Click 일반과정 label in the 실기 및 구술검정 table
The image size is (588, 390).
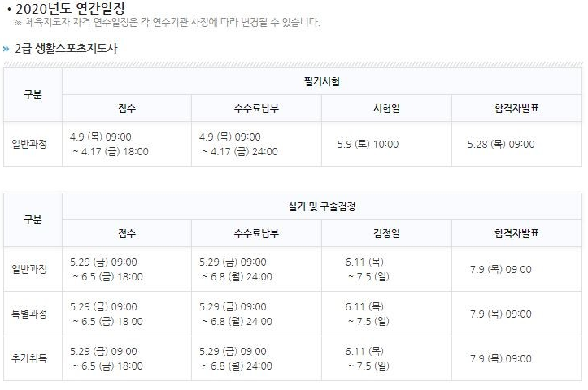(x=29, y=269)
